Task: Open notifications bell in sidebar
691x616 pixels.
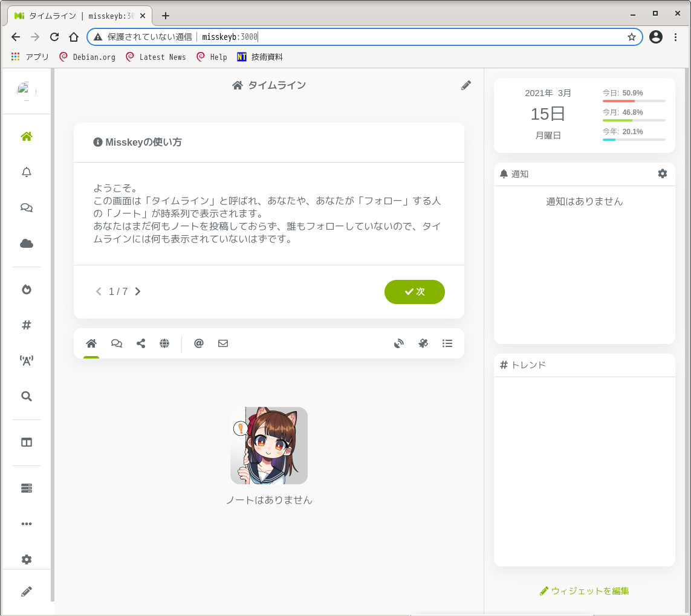Action: tap(27, 172)
